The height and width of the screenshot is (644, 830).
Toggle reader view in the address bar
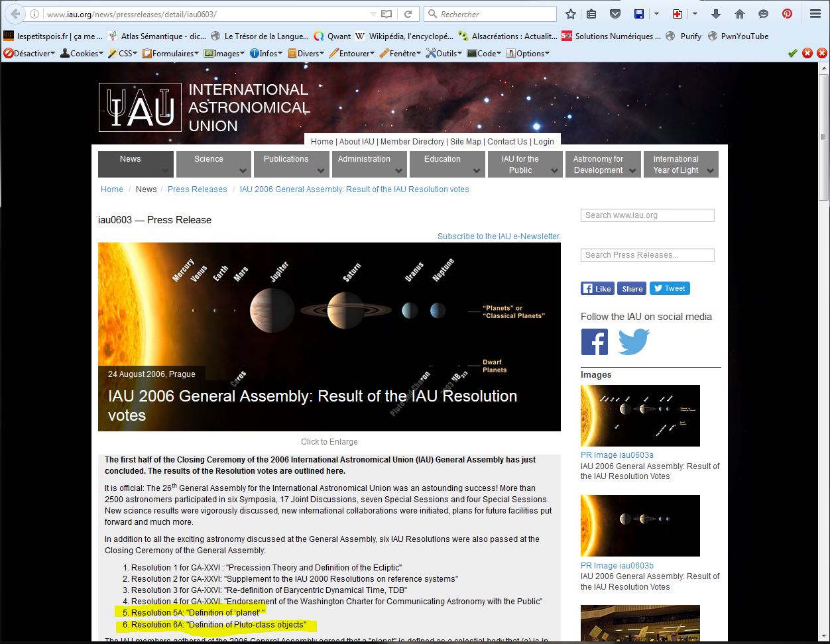point(386,14)
